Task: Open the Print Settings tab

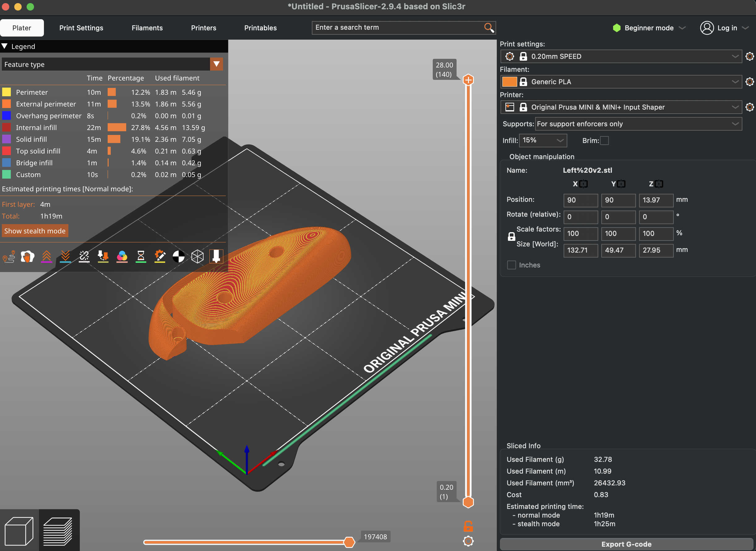Action: click(81, 28)
